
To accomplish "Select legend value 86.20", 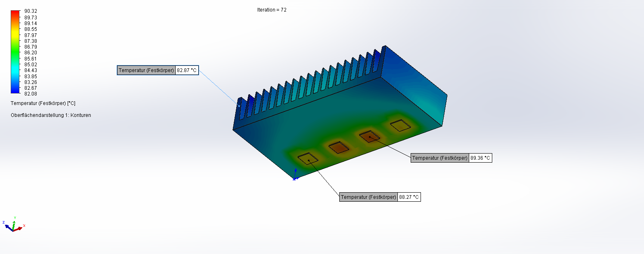I will [x=31, y=53].
